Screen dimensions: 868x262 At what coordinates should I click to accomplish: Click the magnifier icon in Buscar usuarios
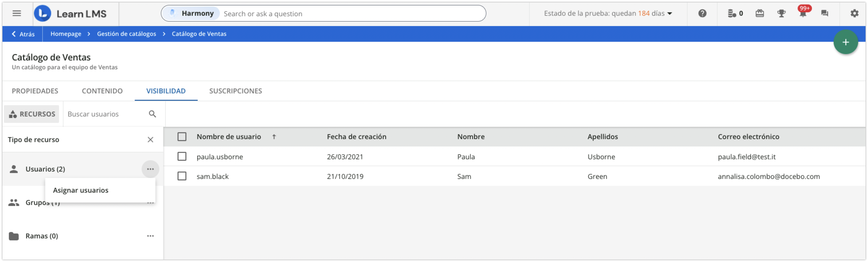point(152,114)
